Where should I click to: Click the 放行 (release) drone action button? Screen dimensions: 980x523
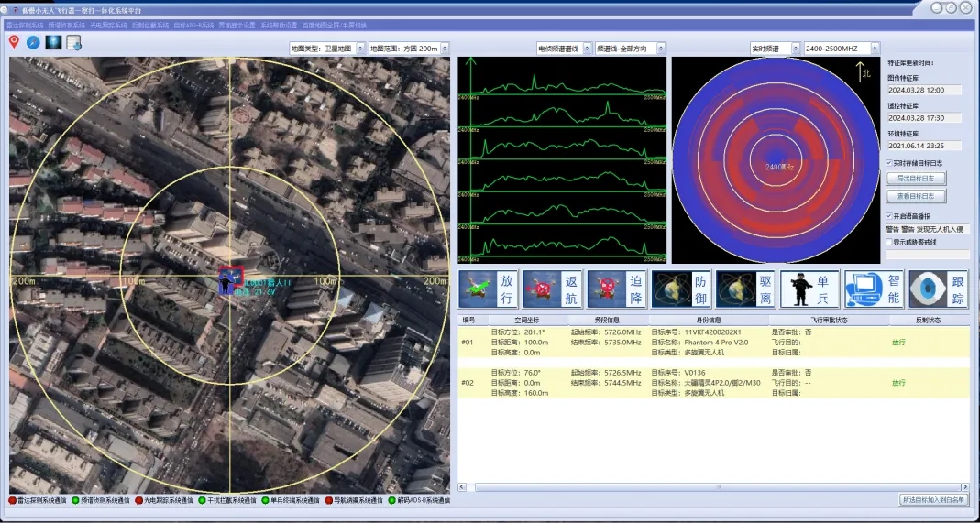tap(488, 289)
